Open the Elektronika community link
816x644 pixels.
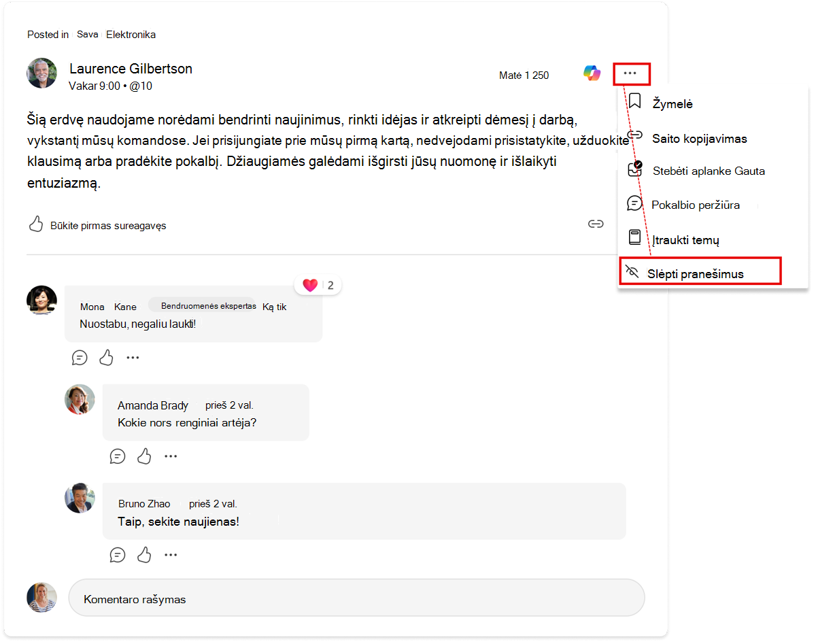[131, 35]
